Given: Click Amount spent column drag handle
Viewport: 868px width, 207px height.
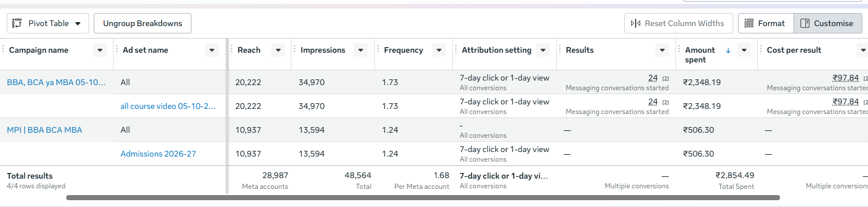Looking at the screenshot, I should (679, 50).
